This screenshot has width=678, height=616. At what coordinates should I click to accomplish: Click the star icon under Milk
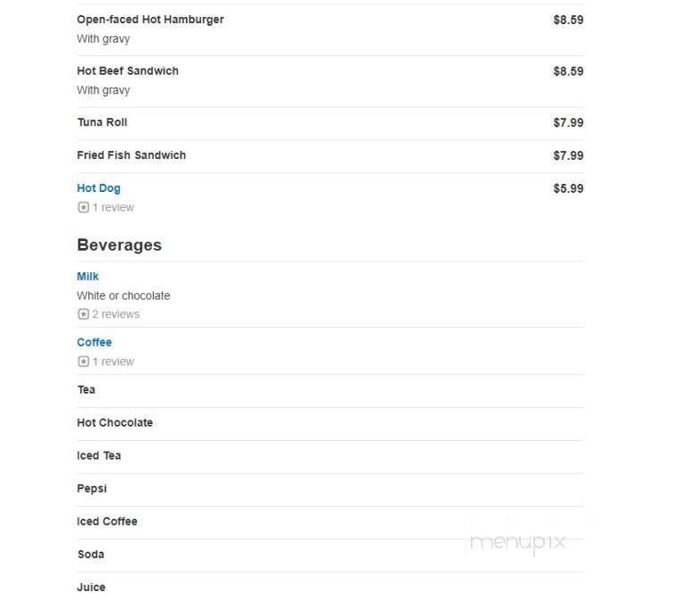(x=83, y=314)
